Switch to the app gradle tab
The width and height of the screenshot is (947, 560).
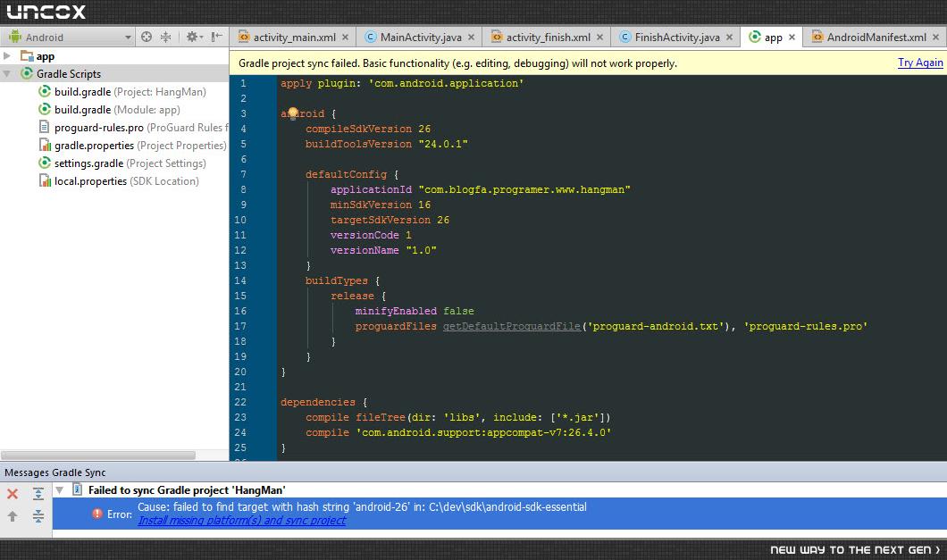click(773, 37)
